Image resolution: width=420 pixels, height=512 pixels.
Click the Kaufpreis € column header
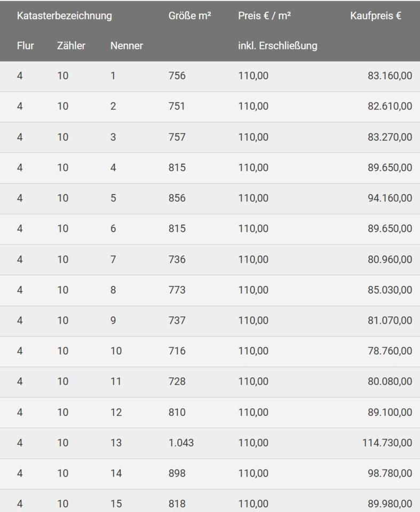(x=376, y=16)
